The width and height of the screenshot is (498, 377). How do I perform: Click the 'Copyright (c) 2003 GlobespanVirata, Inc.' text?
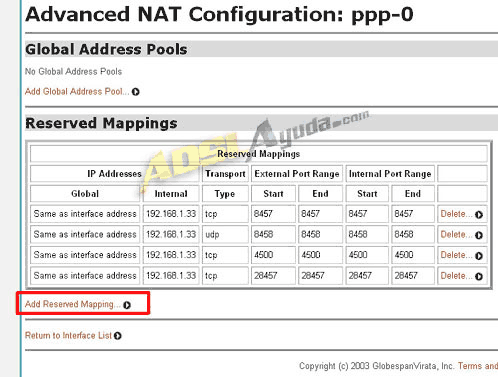click(x=377, y=366)
